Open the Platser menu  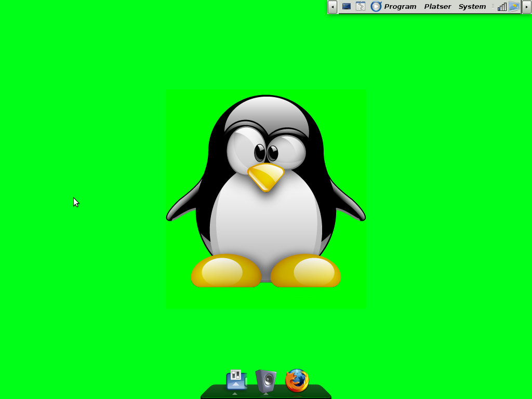click(x=437, y=6)
